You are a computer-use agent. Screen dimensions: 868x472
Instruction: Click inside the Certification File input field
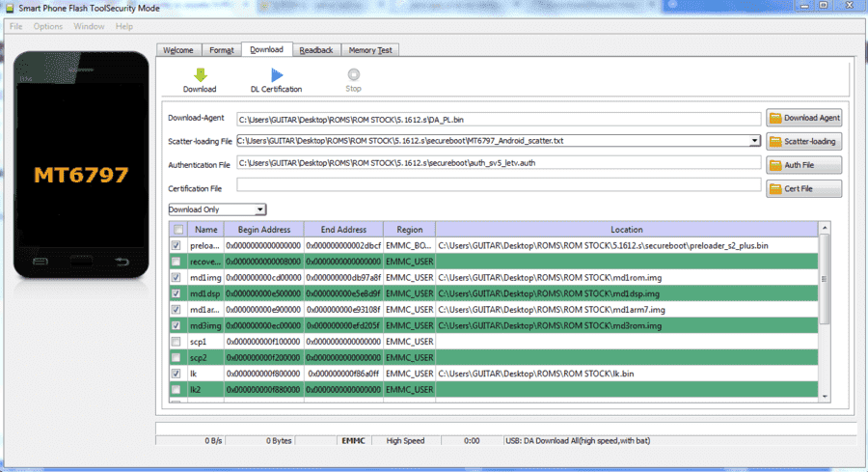pos(499,185)
